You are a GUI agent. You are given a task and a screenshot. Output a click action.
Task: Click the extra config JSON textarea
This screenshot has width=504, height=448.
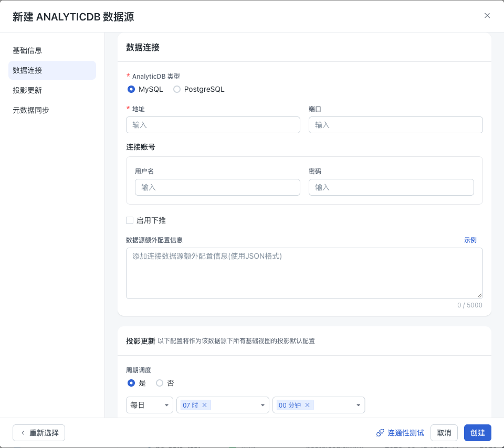click(304, 273)
